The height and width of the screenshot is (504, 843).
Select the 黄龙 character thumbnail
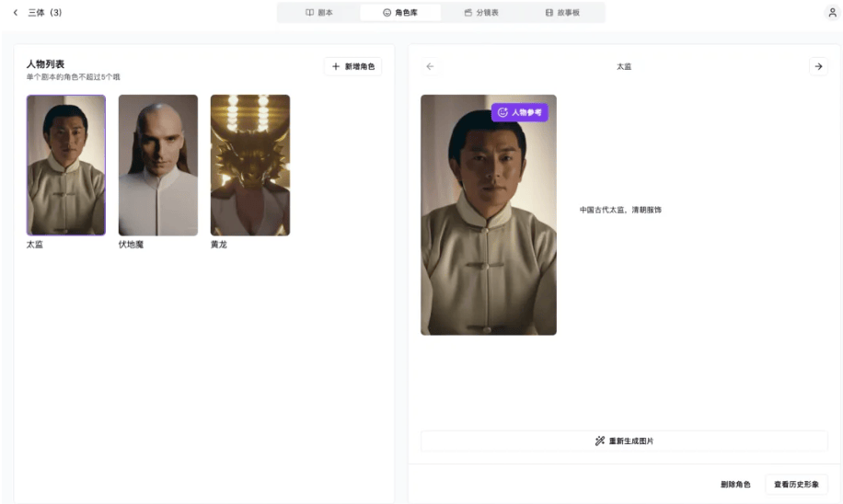(250, 165)
